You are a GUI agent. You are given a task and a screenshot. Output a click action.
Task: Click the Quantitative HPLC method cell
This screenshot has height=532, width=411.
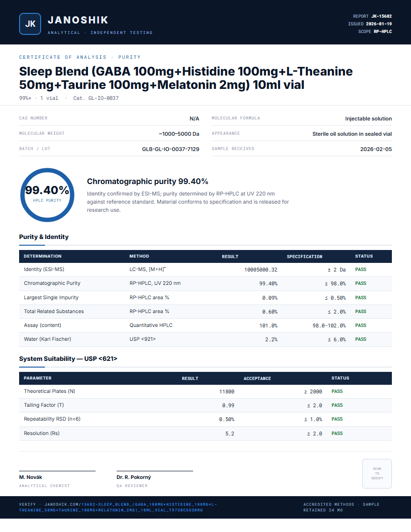pyautogui.click(x=151, y=326)
